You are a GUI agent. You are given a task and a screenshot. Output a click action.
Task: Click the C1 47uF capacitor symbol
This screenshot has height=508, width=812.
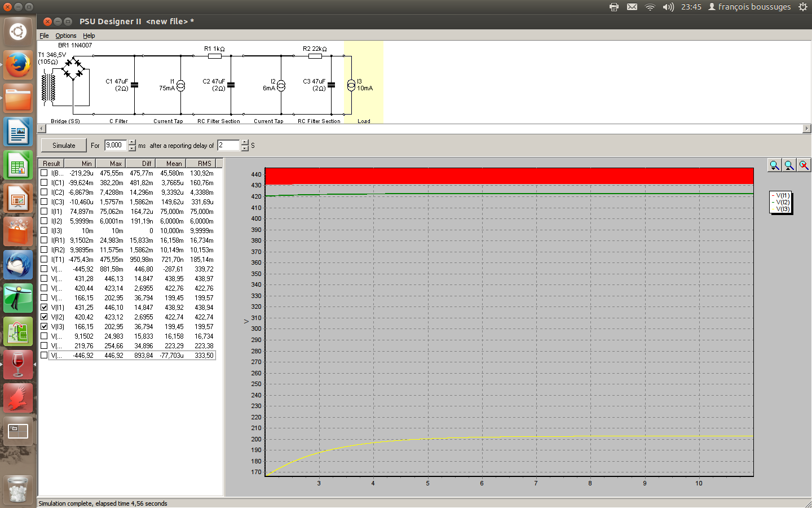point(134,86)
